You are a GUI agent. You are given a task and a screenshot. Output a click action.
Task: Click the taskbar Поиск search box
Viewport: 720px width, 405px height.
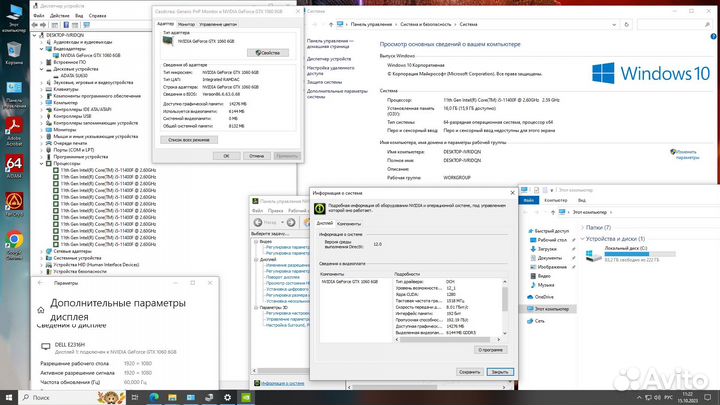tap(72, 397)
